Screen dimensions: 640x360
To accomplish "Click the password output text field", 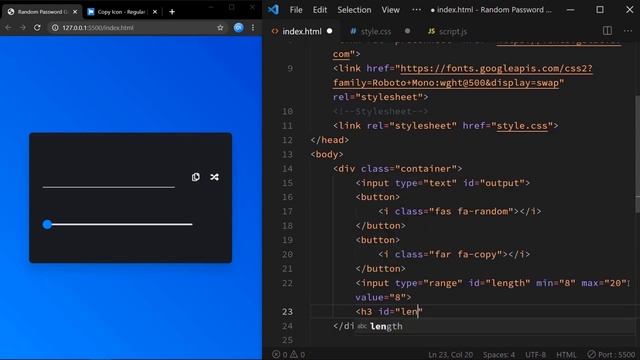I will pos(109,178).
